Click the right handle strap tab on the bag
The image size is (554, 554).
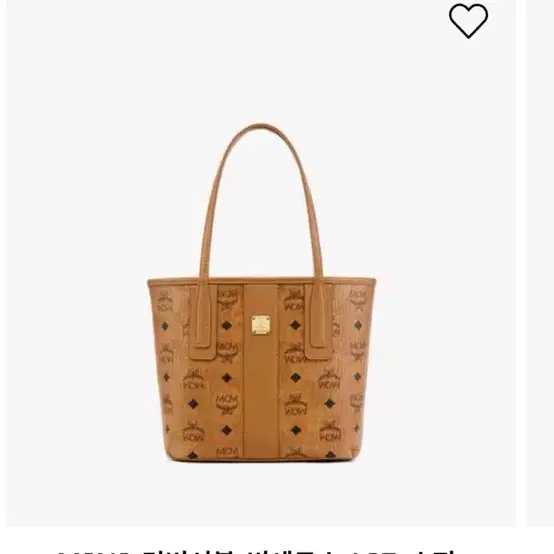(x=318, y=322)
